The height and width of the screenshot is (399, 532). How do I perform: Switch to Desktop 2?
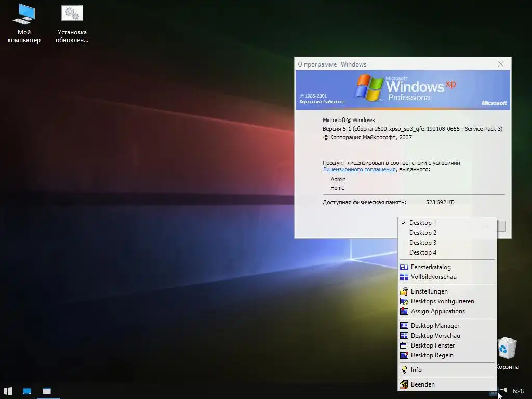[x=447, y=233]
